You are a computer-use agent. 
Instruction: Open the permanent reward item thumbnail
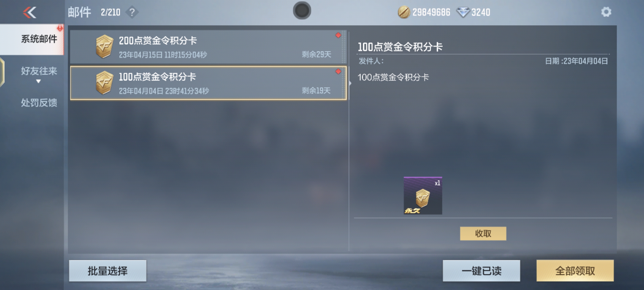click(x=423, y=195)
